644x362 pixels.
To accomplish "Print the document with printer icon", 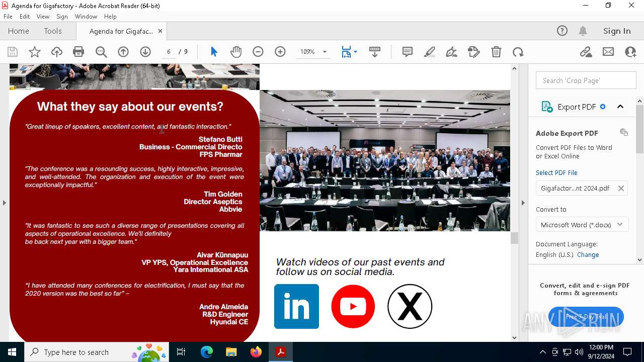I will tap(78, 52).
